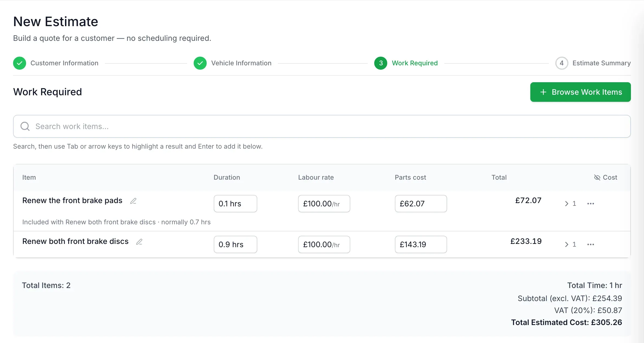Click the Vehicle Information green check
This screenshot has width=644, height=343.
tap(200, 63)
